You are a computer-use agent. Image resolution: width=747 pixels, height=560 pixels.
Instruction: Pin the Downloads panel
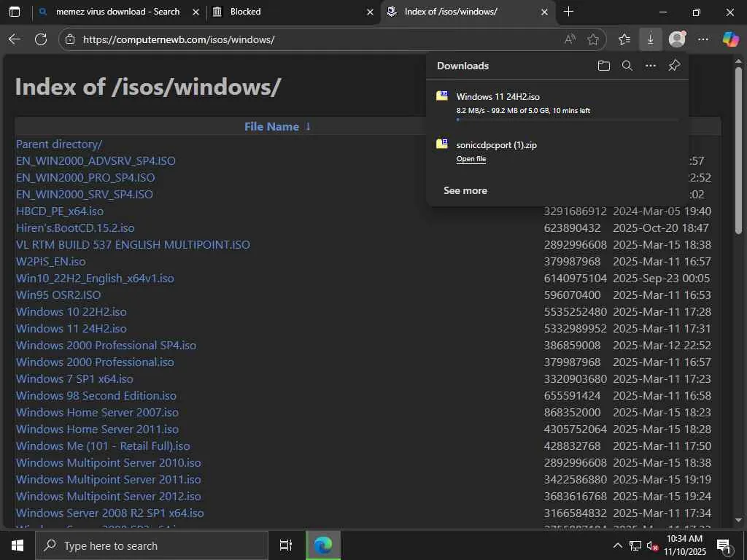pos(674,66)
